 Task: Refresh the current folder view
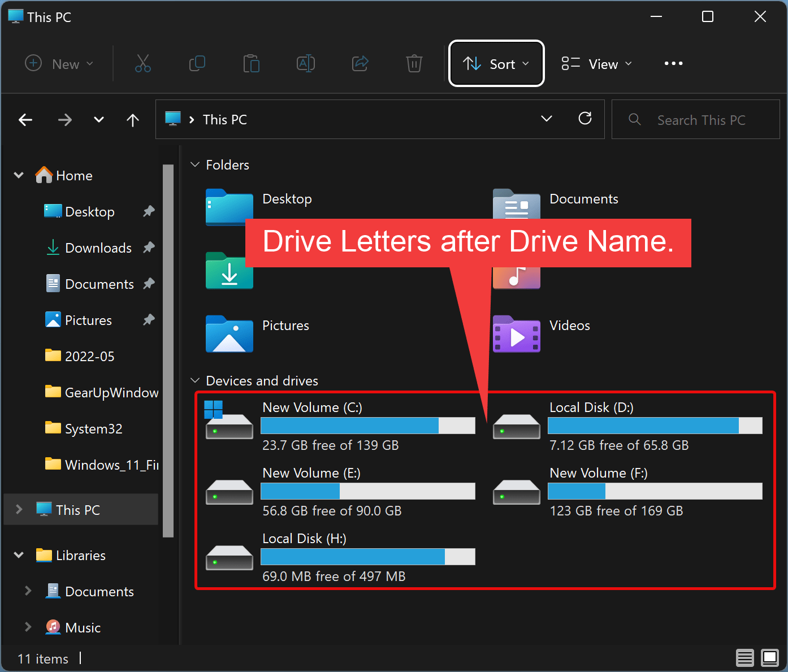585,119
